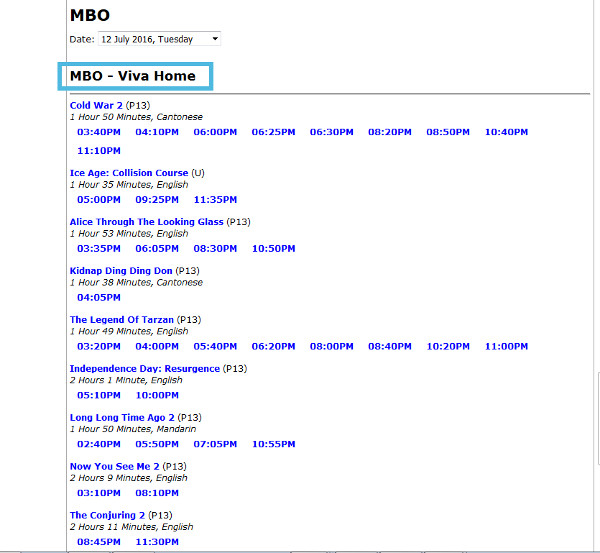Select Cold War 2 03:40PM showtime

(x=99, y=132)
